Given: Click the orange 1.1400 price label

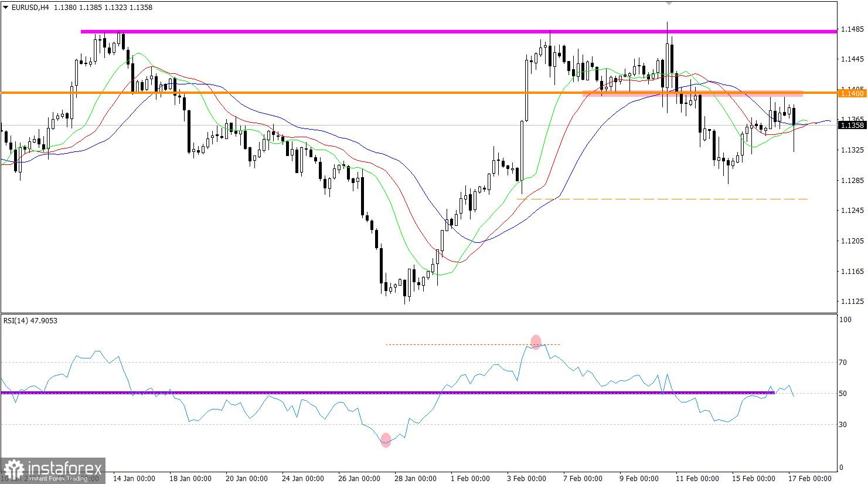Looking at the screenshot, I should (851, 93).
